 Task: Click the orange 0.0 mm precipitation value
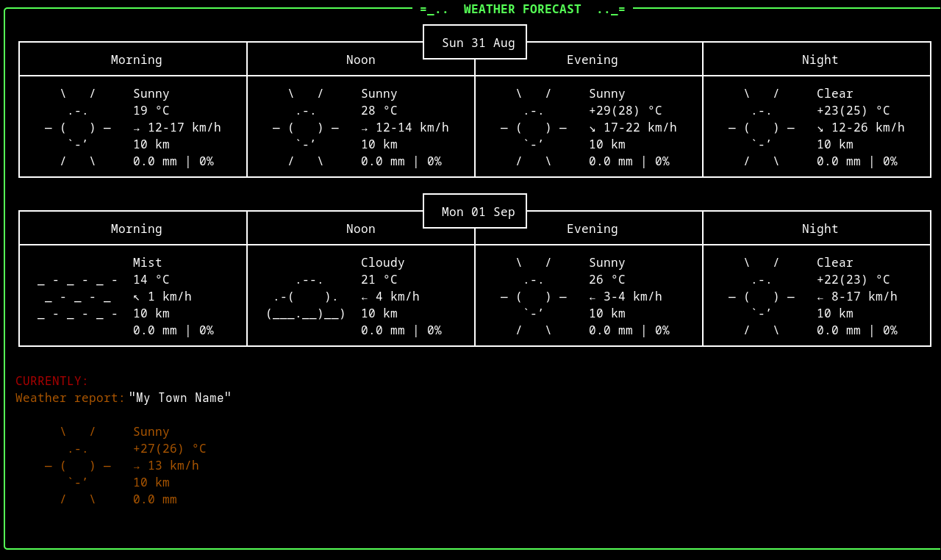click(155, 499)
